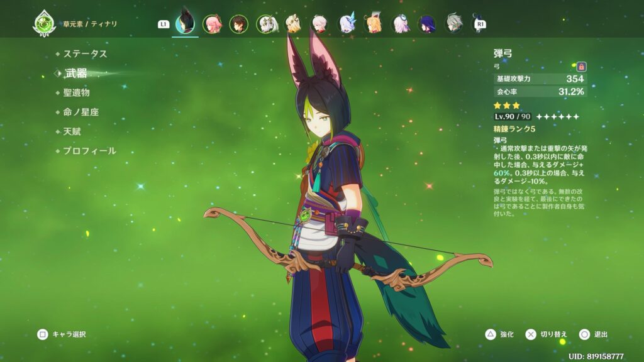
Task: Click the bow held by Tighnari
Action: click(348, 250)
